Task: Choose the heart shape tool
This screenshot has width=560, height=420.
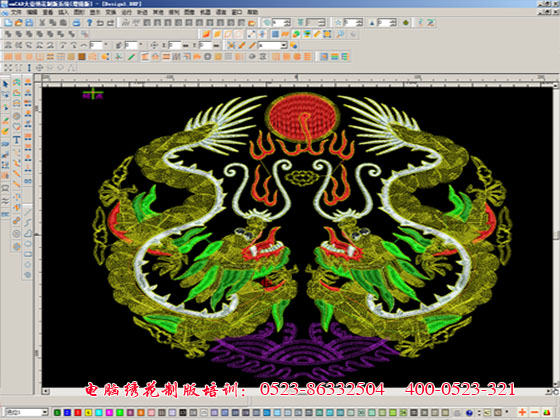Action: pyautogui.click(x=16, y=126)
